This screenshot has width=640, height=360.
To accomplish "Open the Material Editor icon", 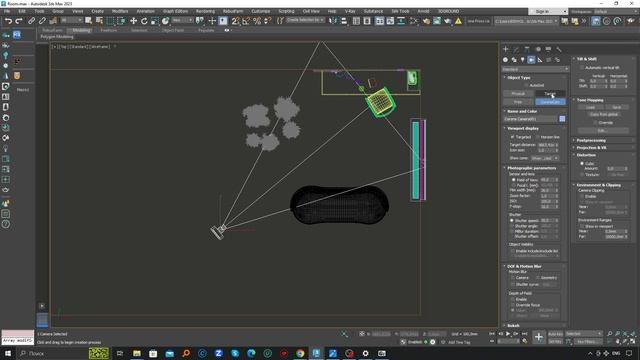I will point(413,21).
